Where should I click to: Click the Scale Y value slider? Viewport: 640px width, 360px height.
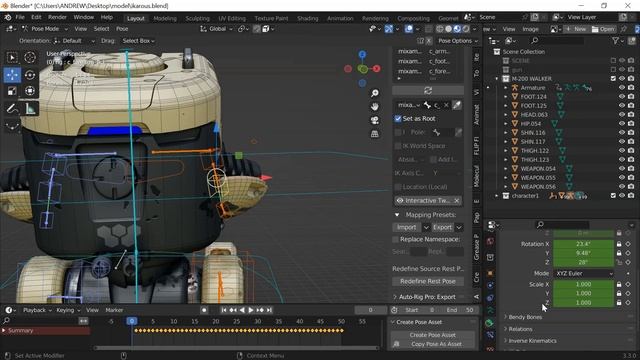pyautogui.click(x=583, y=294)
